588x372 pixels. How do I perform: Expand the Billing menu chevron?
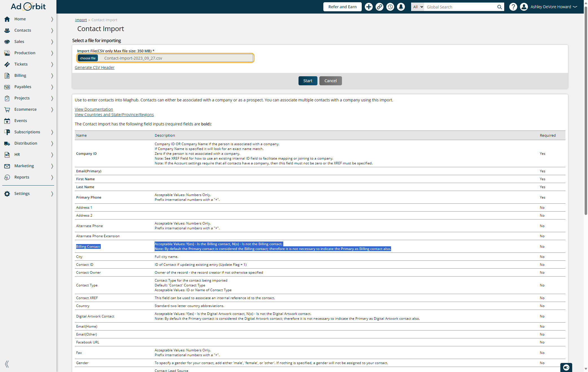[52, 75]
